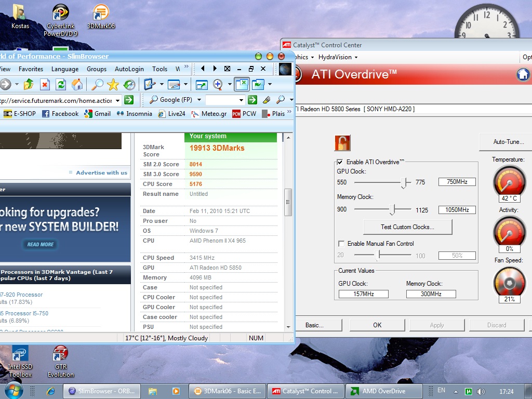The height and width of the screenshot is (399, 532).
Task: Click READ MORE on the system builder banner
Action: (x=41, y=244)
